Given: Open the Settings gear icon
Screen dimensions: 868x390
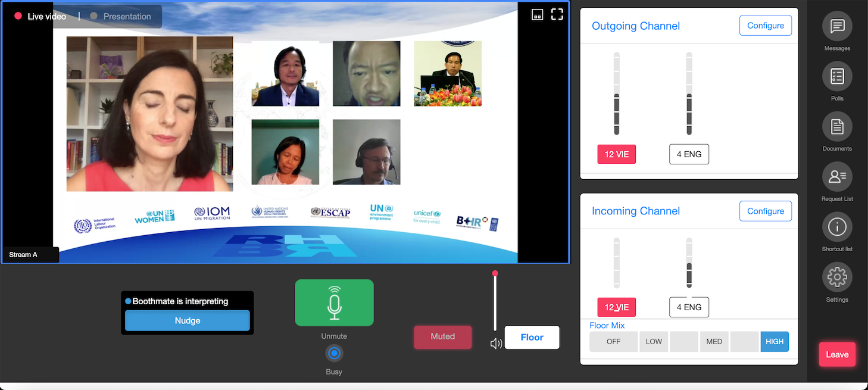Looking at the screenshot, I should [x=837, y=277].
